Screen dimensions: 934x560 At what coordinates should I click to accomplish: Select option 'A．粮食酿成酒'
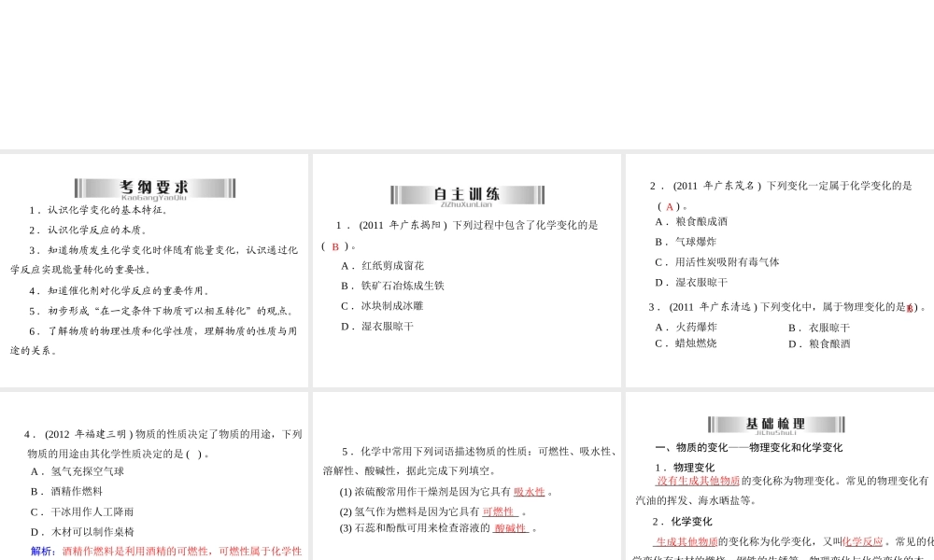click(x=691, y=222)
